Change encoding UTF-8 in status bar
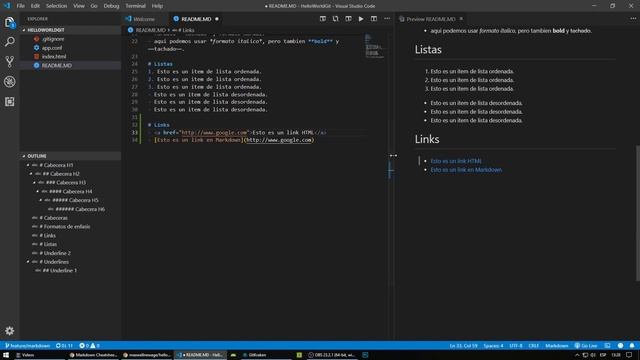Image resolution: width=640 pixels, height=360 pixels. click(516, 346)
